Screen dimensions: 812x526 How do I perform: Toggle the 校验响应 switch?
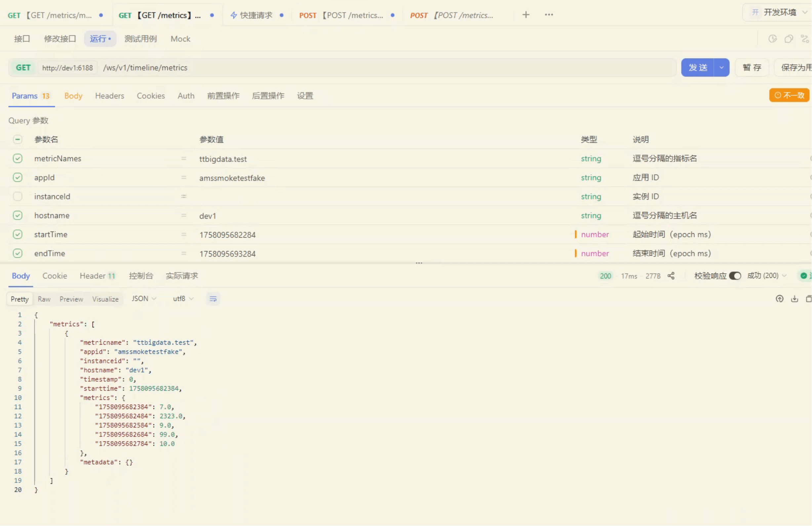(x=735, y=276)
